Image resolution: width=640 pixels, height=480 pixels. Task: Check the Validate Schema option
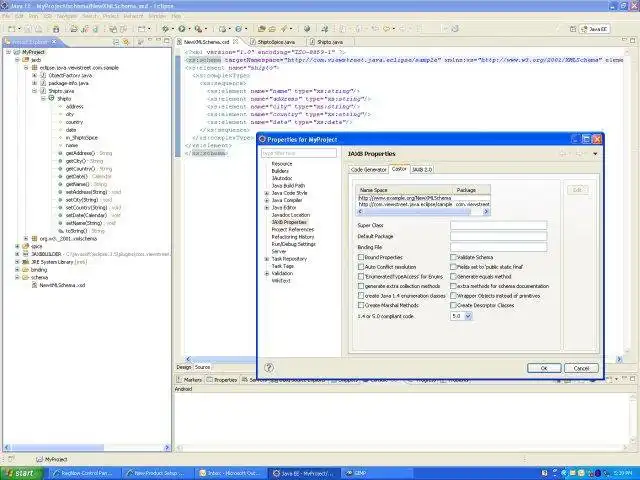[x=452, y=257]
